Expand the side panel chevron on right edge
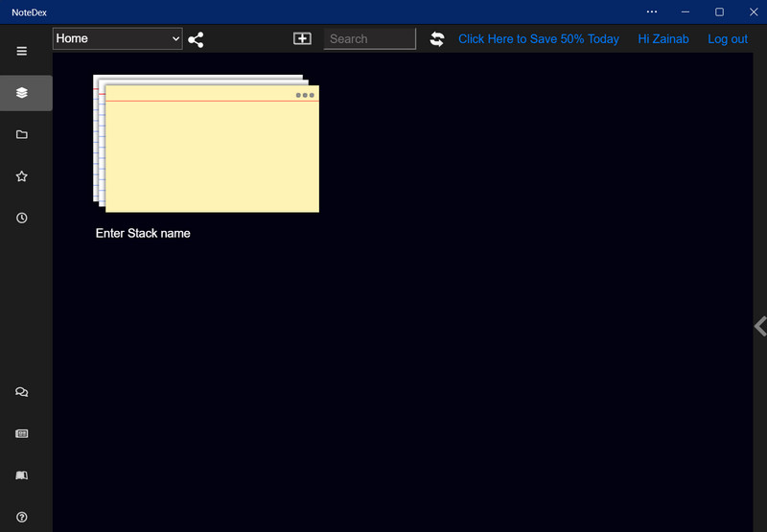Image resolution: width=767 pixels, height=532 pixels. (x=760, y=326)
